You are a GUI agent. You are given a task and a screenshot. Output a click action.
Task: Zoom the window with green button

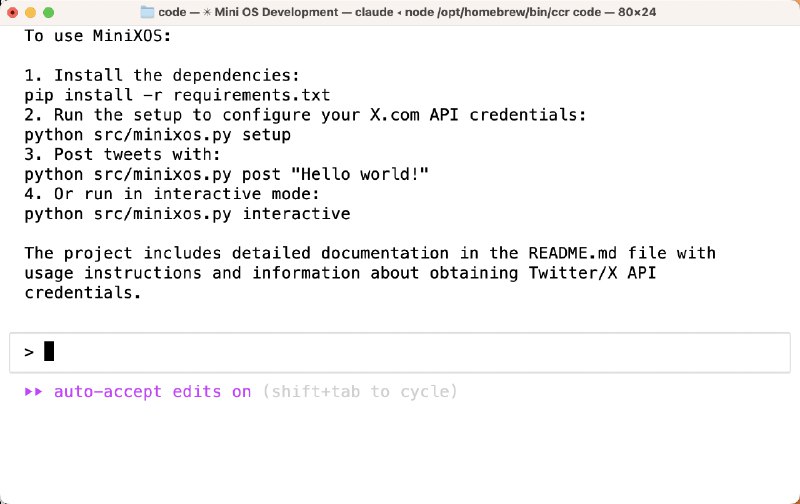[48, 12]
